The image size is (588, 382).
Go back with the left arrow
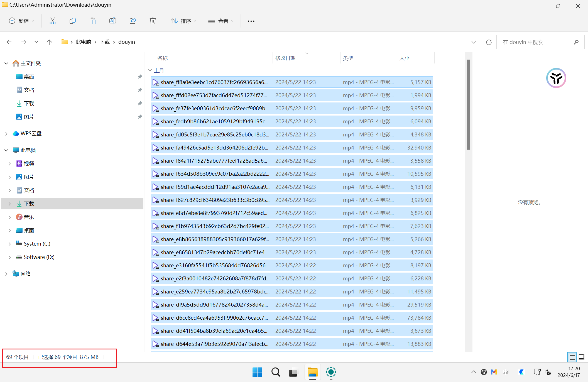(x=9, y=42)
